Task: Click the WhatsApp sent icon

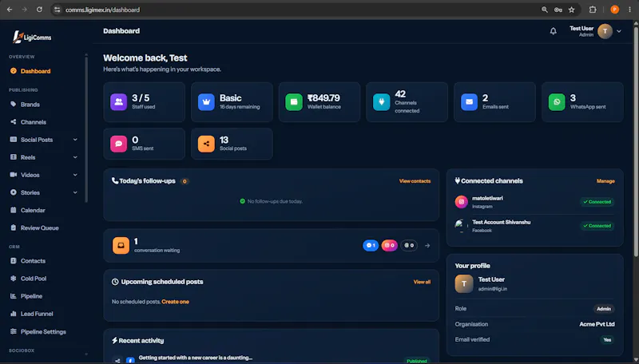Action: pyautogui.click(x=557, y=102)
